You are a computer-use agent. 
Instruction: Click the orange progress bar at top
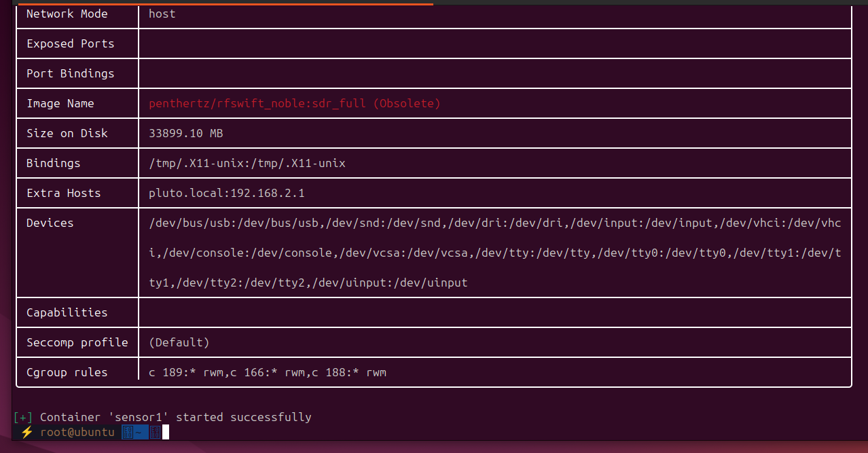tap(225, 3)
